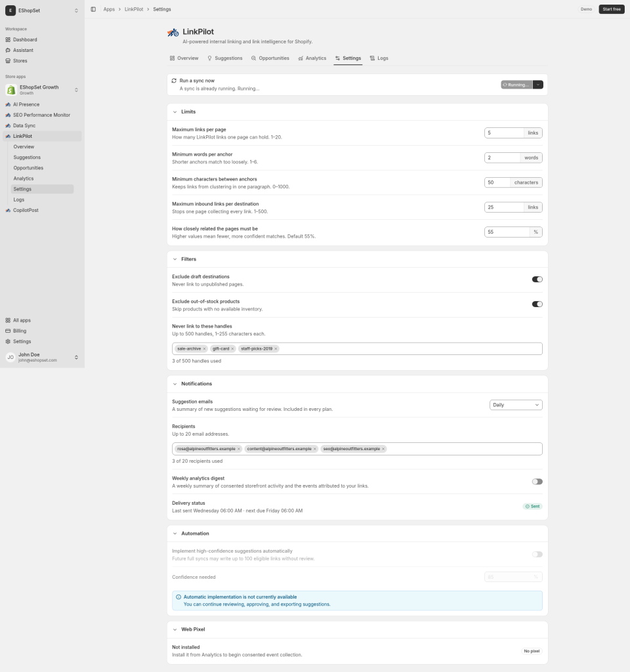Screen dimensions: 630x672
Task: Remove rosa@alpineoutfitters.example recipient
Action: click(x=239, y=449)
